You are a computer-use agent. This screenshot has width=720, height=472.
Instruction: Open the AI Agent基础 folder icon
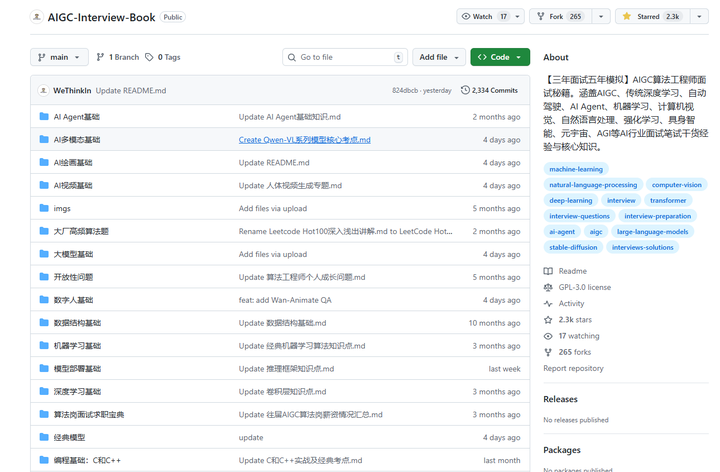44,116
